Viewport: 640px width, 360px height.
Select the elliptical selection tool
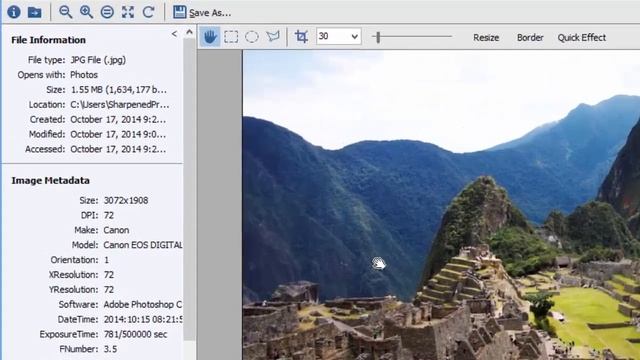252,37
